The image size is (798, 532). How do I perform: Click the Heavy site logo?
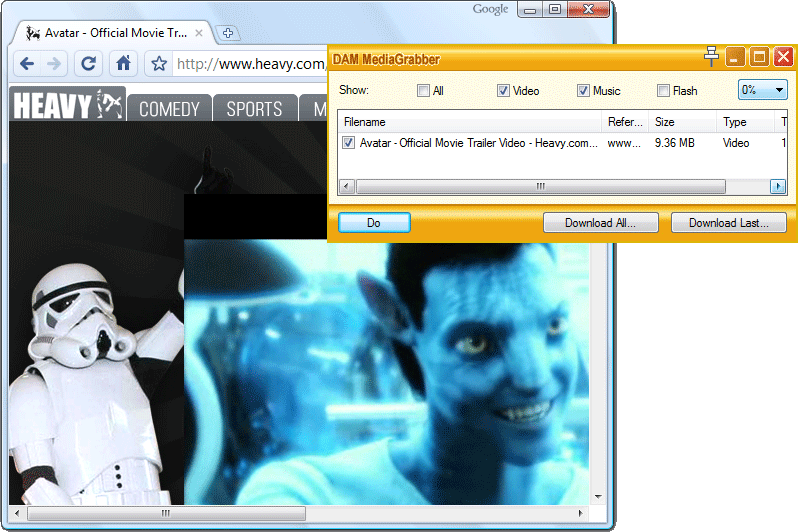click(x=68, y=105)
